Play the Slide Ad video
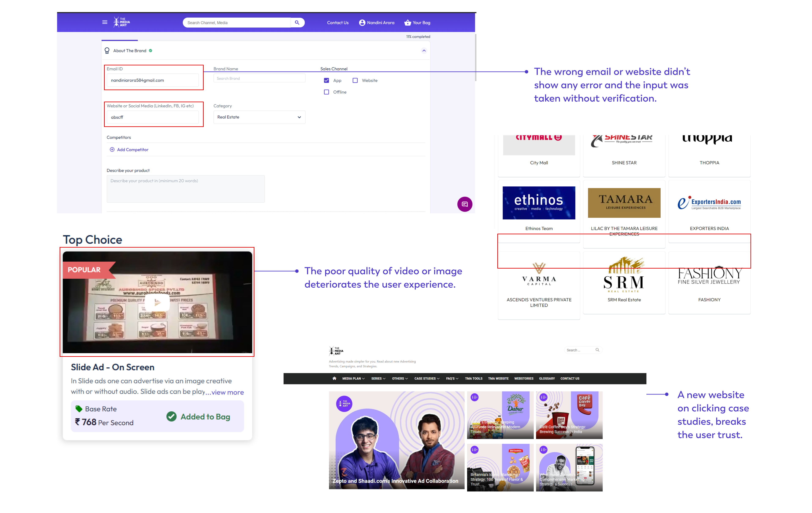The height and width of the screenshot is (513, 812). 157,302
